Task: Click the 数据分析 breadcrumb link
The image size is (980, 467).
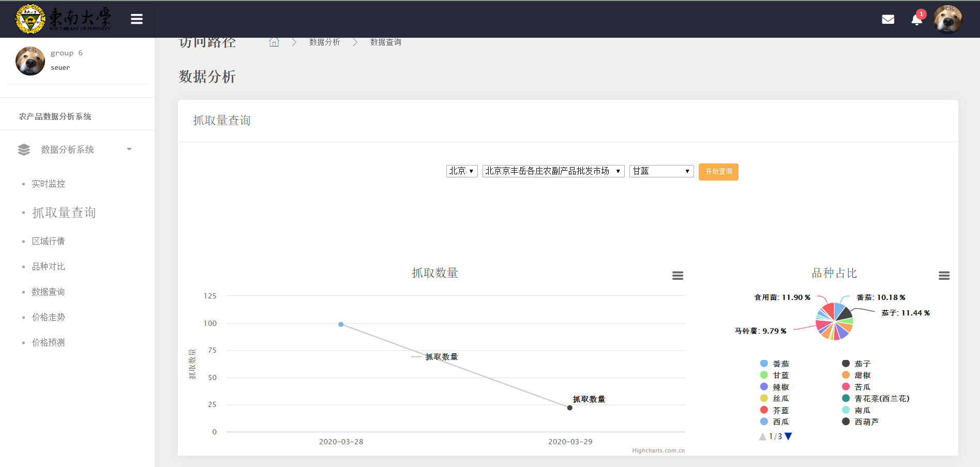Action: 325,42
